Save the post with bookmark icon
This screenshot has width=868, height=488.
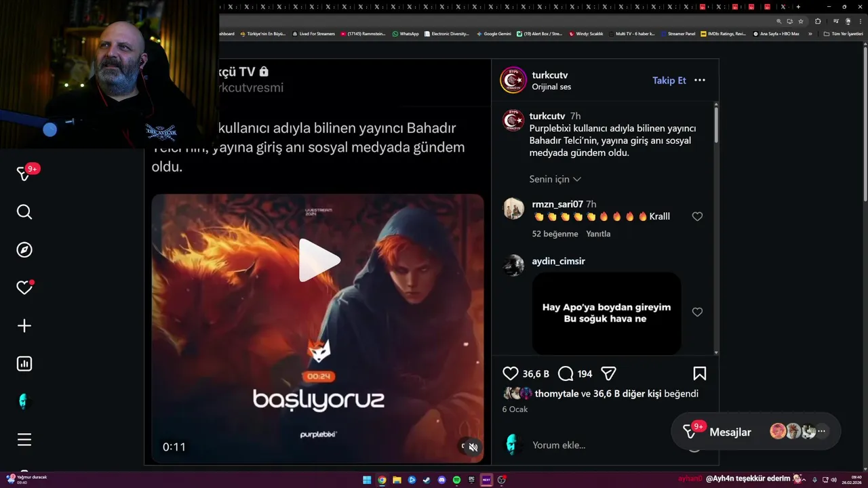[700, 373]
